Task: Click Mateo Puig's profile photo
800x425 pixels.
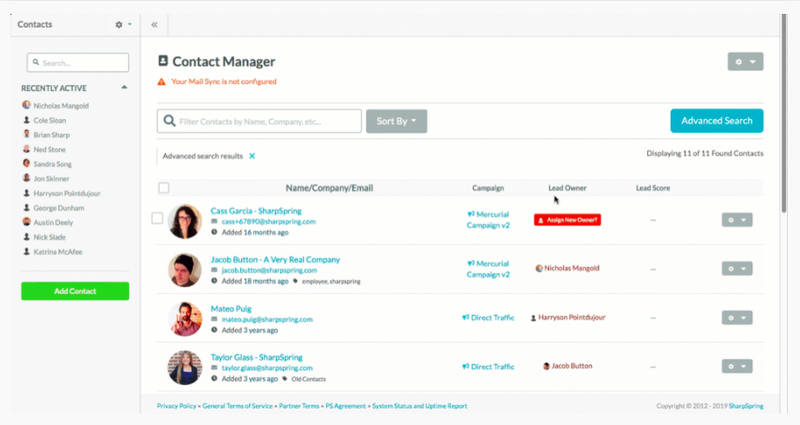Action: pos(185,319)
